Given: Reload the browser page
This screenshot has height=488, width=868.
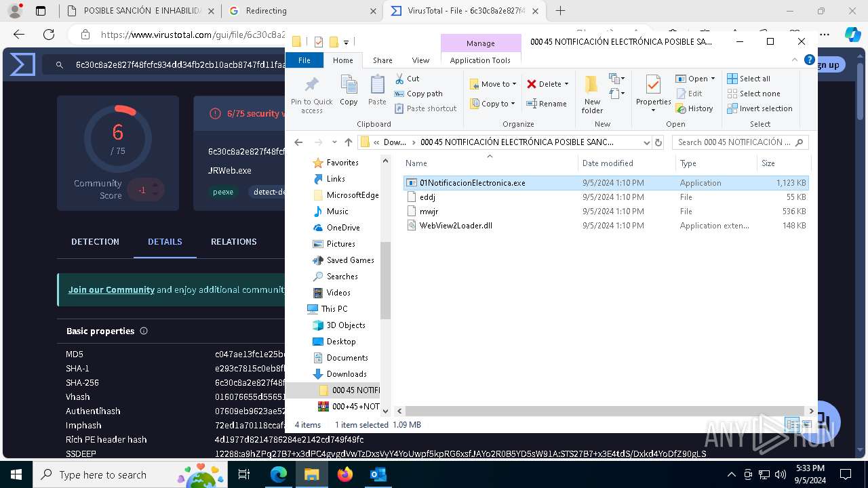Looking at the screenshot, I should pos(49,35).
